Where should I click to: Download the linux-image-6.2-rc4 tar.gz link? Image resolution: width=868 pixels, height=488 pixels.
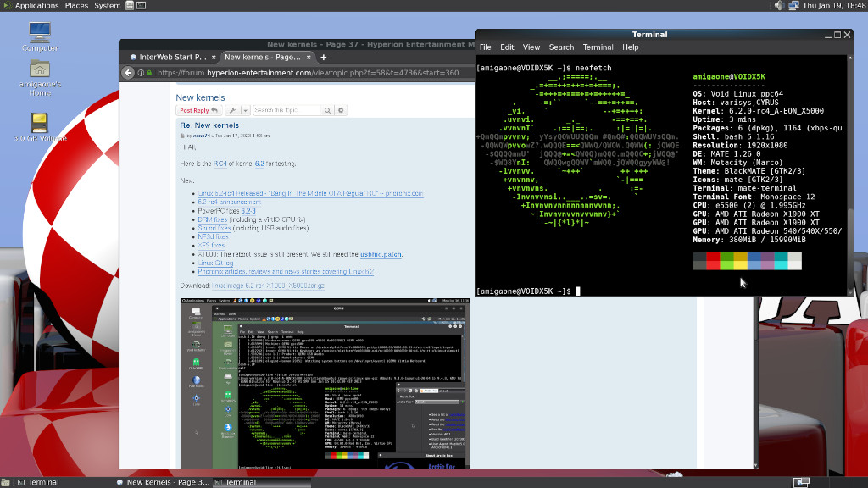tap(268, 286)
